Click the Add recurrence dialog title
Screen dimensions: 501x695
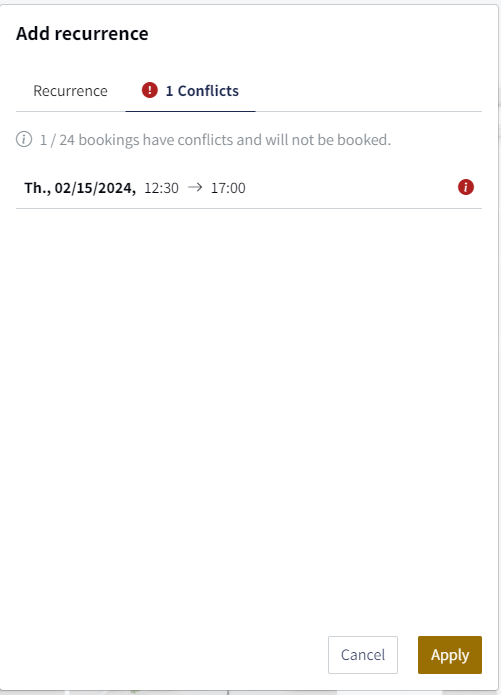pos(82,34)
